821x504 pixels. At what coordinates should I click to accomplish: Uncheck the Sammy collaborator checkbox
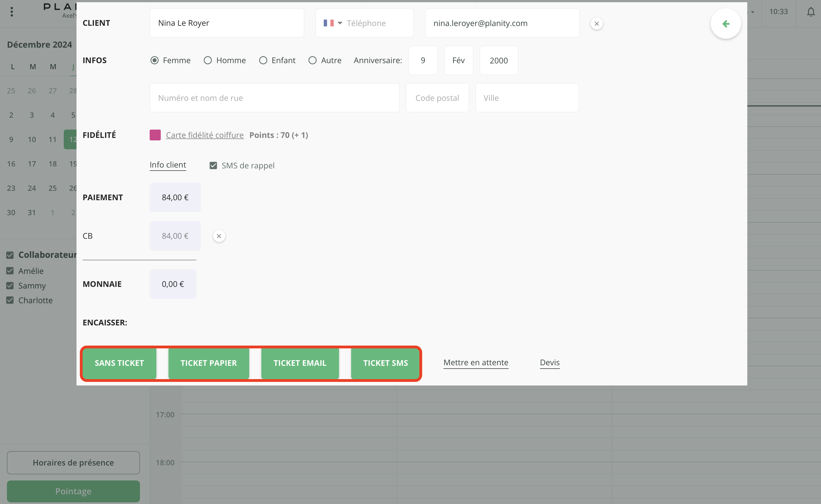[10, 286]
